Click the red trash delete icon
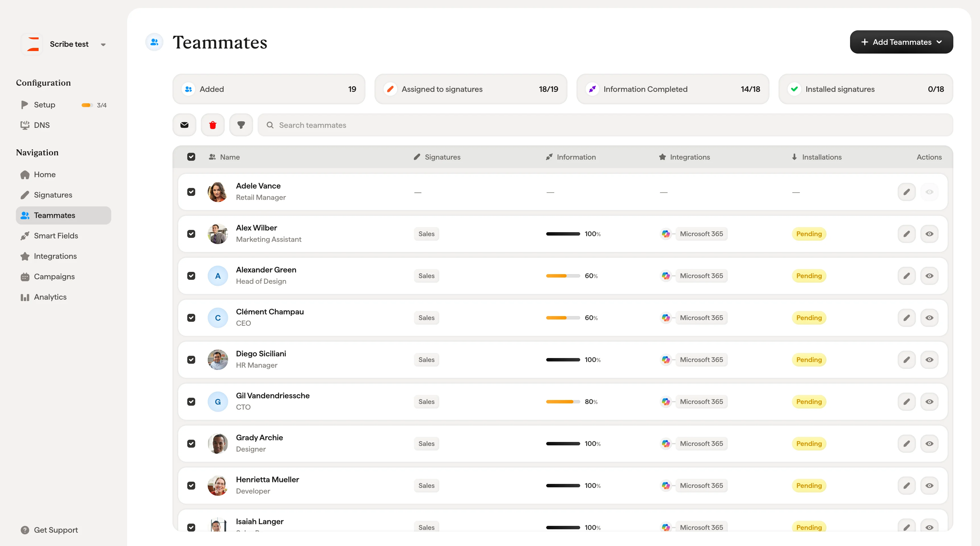 [x=213, y=125]
